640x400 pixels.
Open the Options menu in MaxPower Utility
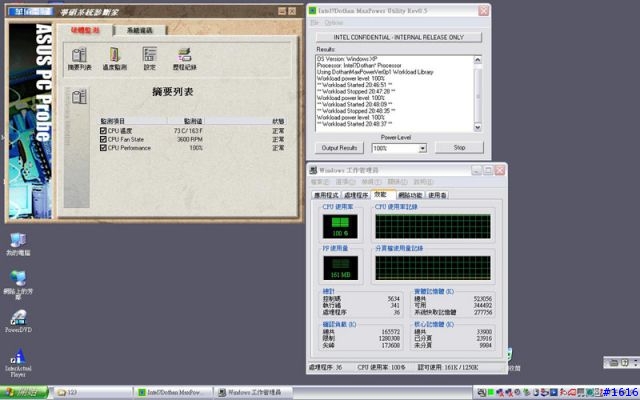pyautogui.click(x=333, y=23)
